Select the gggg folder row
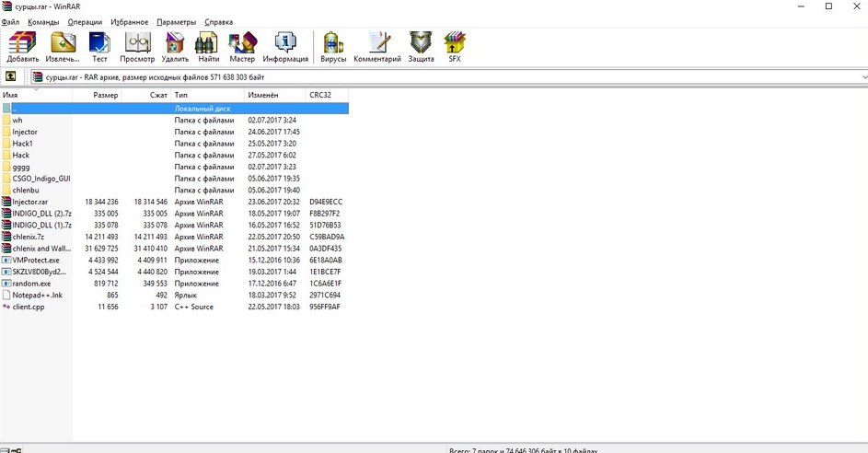The height and width of the screenshot is (453, 868). 175,167
